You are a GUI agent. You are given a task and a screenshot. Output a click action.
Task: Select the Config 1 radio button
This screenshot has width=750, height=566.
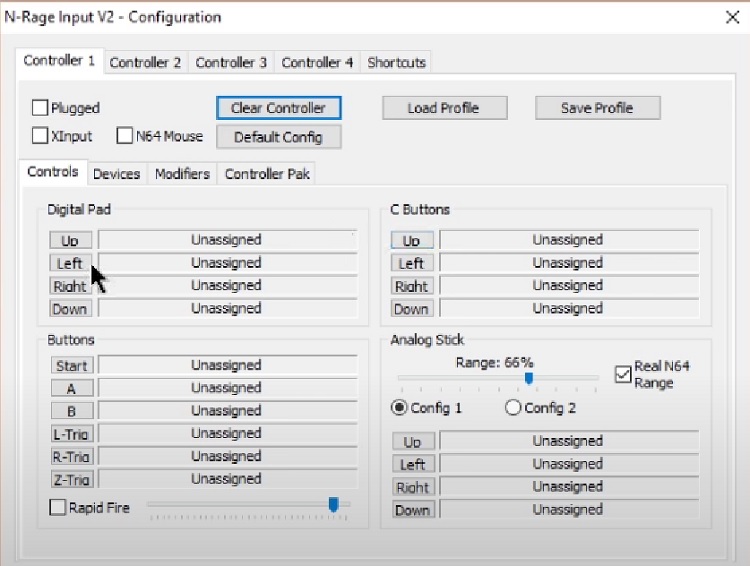[x=400, y=408]
